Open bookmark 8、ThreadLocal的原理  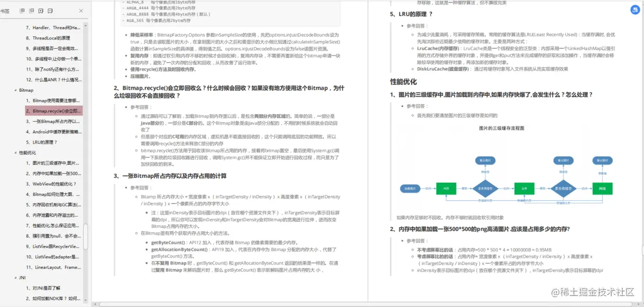[x=48, y=38]
